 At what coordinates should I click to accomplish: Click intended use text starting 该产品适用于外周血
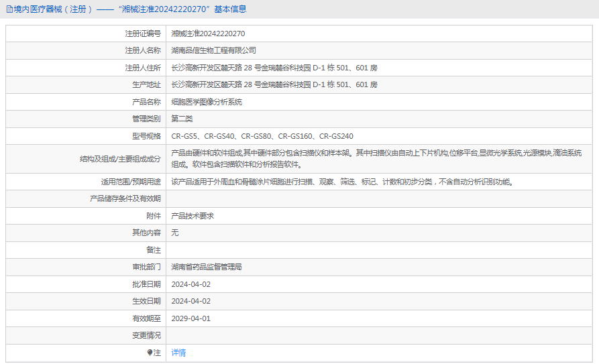(x=342, y=182)
